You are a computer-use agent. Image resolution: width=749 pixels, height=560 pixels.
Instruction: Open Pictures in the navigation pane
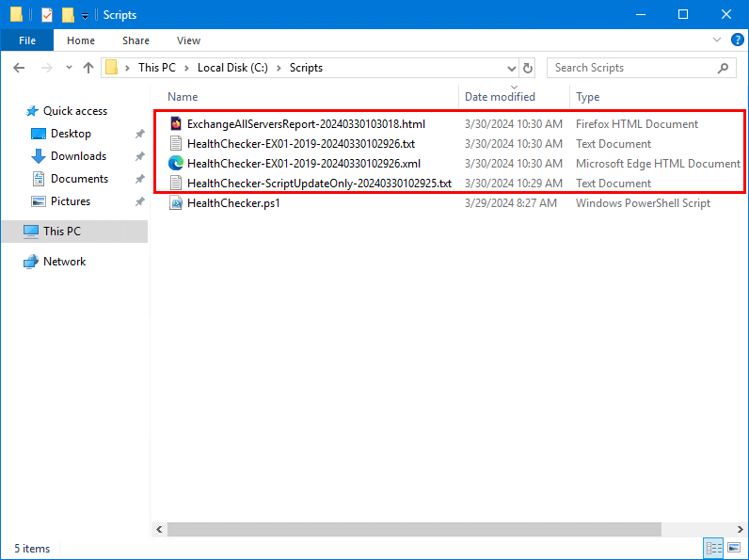point(71,201)
